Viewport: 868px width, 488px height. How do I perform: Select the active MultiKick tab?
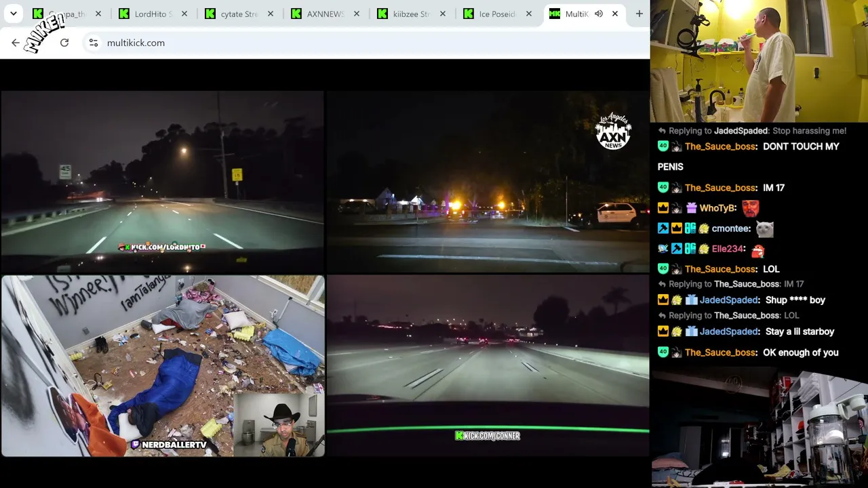(584, 14)
